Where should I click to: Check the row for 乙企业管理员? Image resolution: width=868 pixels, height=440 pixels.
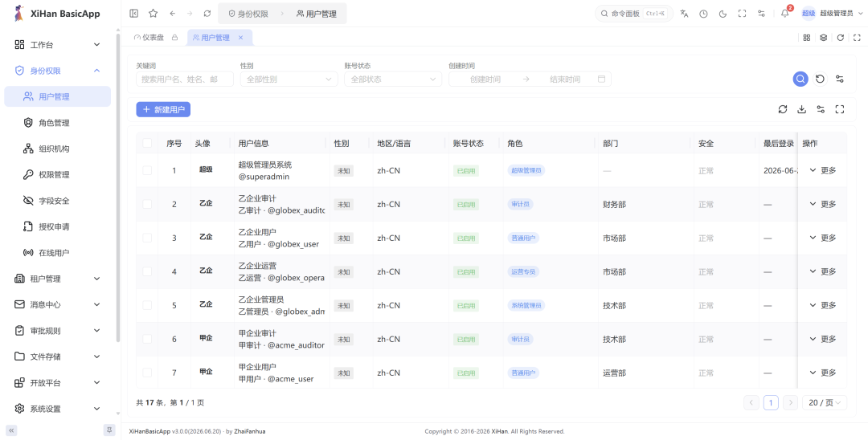click(x=147, y=305)
